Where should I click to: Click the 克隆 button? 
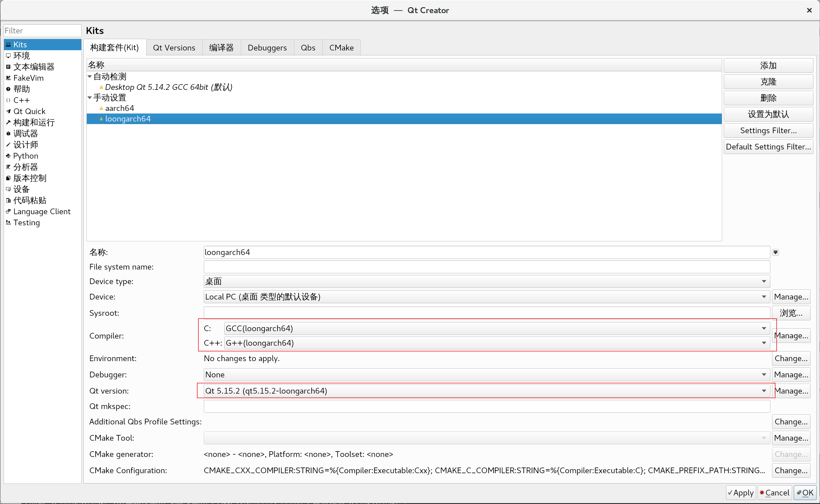pos(768,81)
